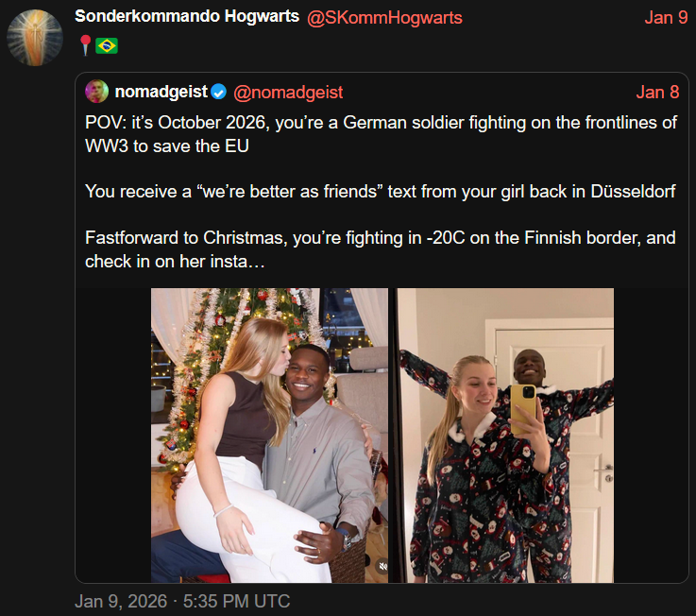Click the 'Jan 9, 2026 · 5:35 PM UTC' timestamp
The height and width of the screenshot is (616, 696).
182,601
